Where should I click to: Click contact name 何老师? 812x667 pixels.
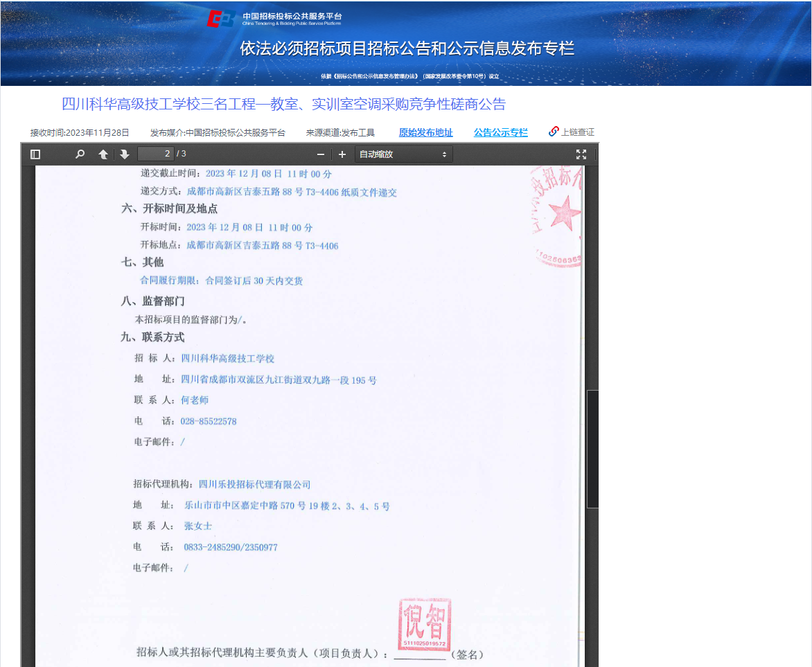pos(195,400)
